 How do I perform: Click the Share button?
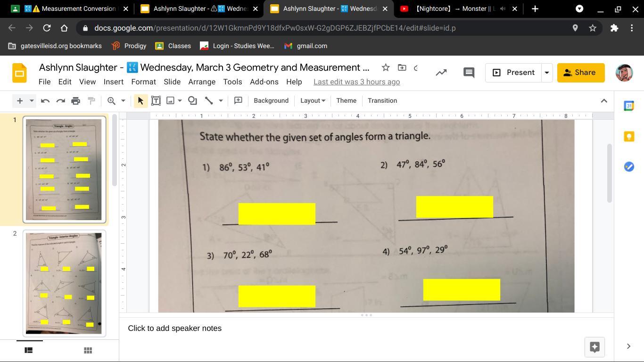pos(581,73)
